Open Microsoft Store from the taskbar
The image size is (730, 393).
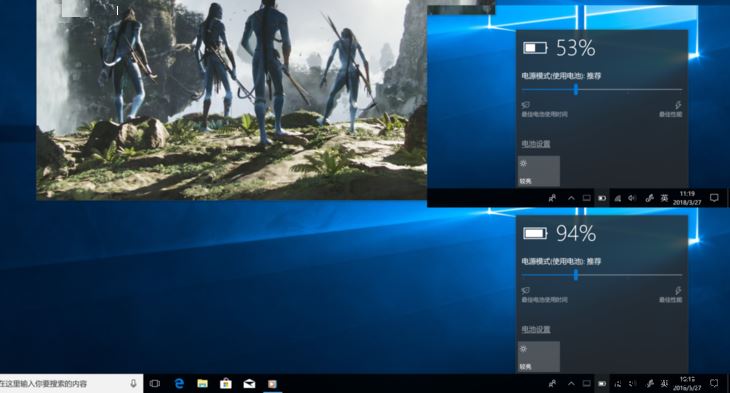tap(226, 384)
